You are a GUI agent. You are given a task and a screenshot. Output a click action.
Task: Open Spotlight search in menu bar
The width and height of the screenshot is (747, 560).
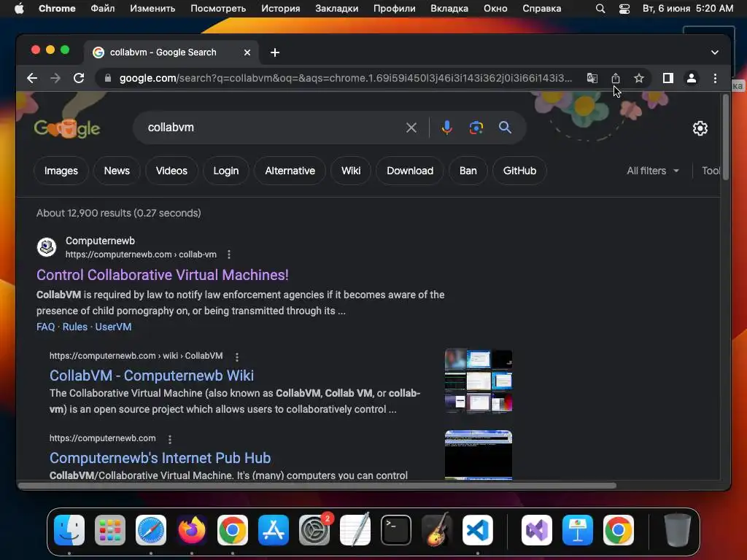600,9
